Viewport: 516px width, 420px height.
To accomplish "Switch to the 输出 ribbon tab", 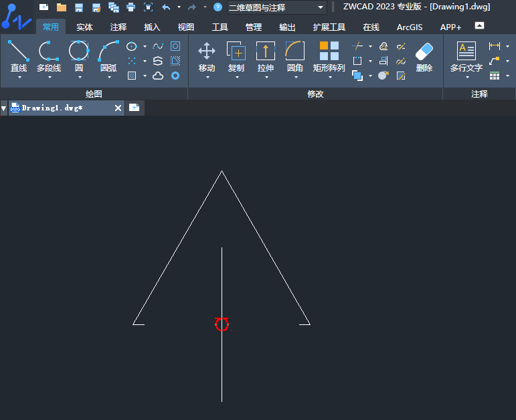I will point(287,27).
